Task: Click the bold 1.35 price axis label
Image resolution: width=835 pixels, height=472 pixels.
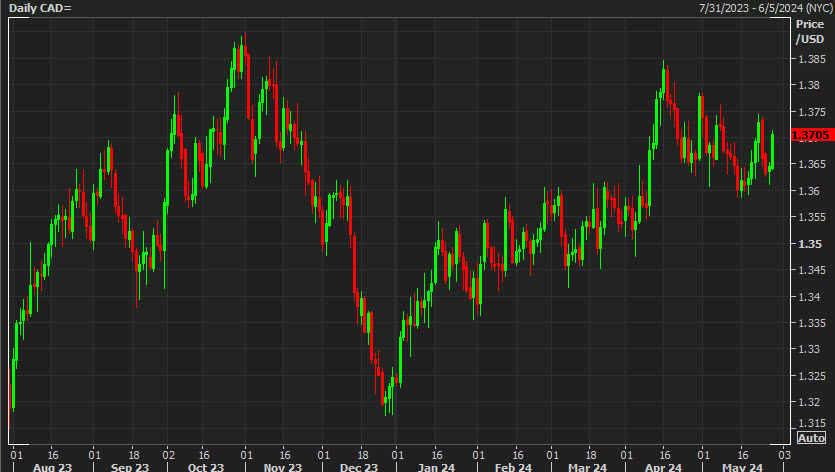Action: (x=809, y=243)
